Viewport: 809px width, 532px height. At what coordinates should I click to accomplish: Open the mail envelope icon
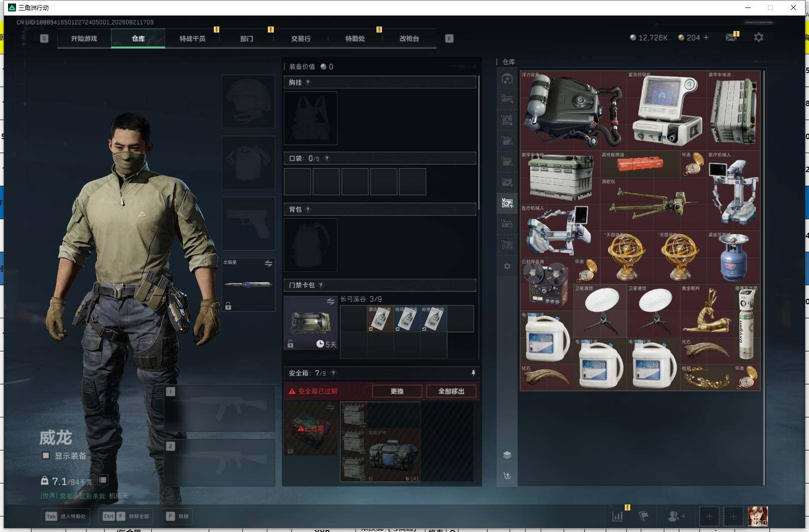[x=731, y=38]
